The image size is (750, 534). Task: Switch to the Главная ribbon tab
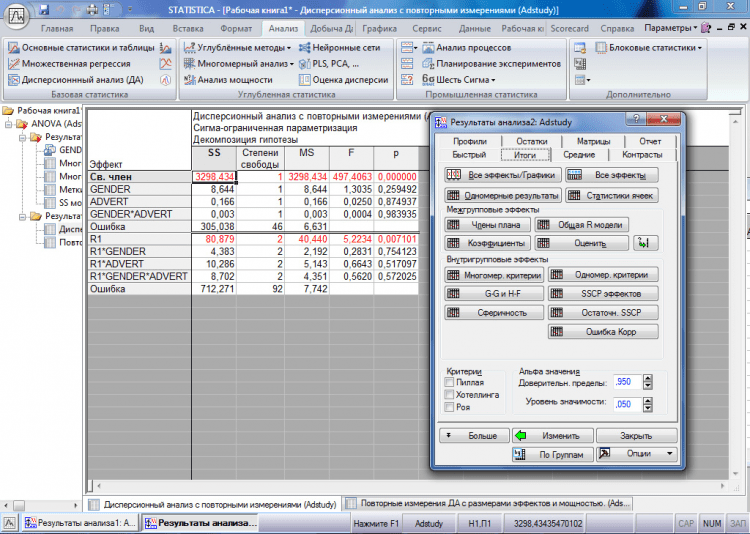pos(57,28)
